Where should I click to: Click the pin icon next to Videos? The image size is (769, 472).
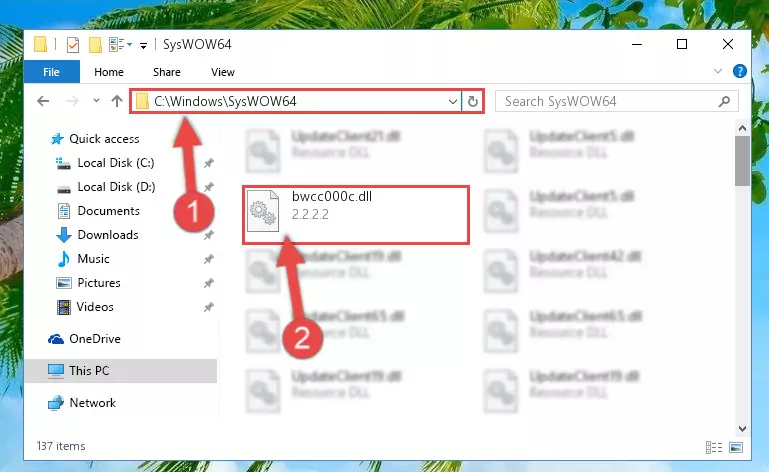209,307
